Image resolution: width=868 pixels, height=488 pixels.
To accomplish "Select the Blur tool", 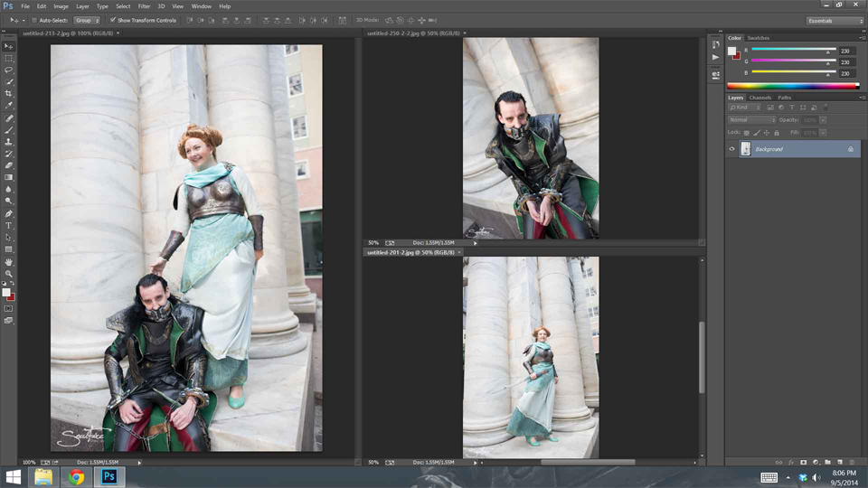I will pos(8,189).
